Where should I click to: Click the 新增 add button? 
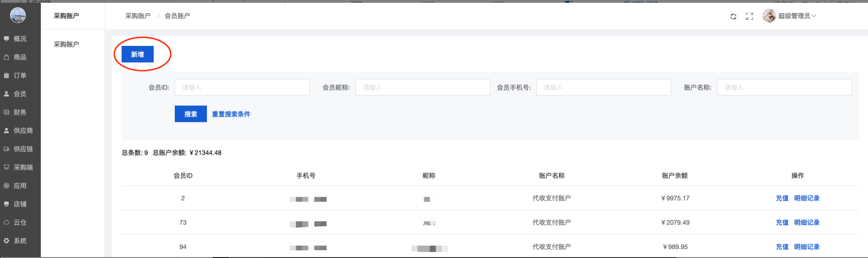pos(138,54)
